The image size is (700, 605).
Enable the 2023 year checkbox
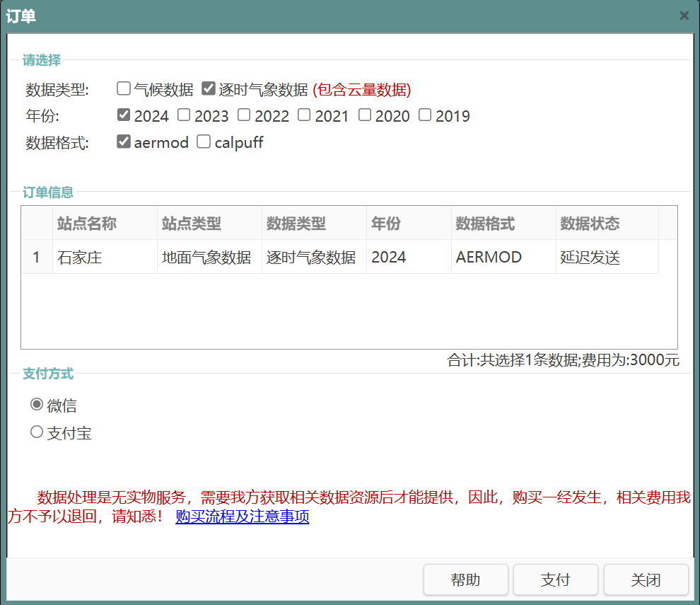184,115
